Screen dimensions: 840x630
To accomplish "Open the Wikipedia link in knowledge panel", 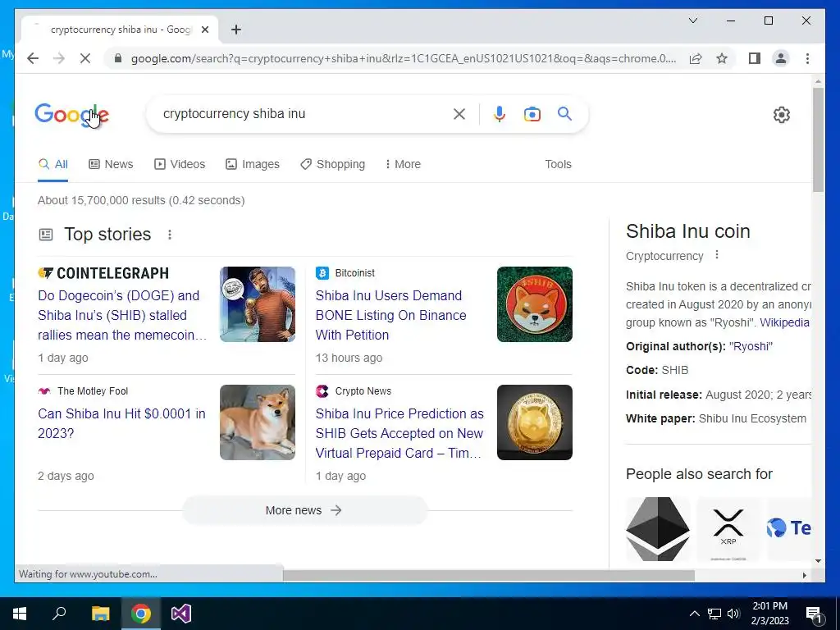I will [784, 322].
